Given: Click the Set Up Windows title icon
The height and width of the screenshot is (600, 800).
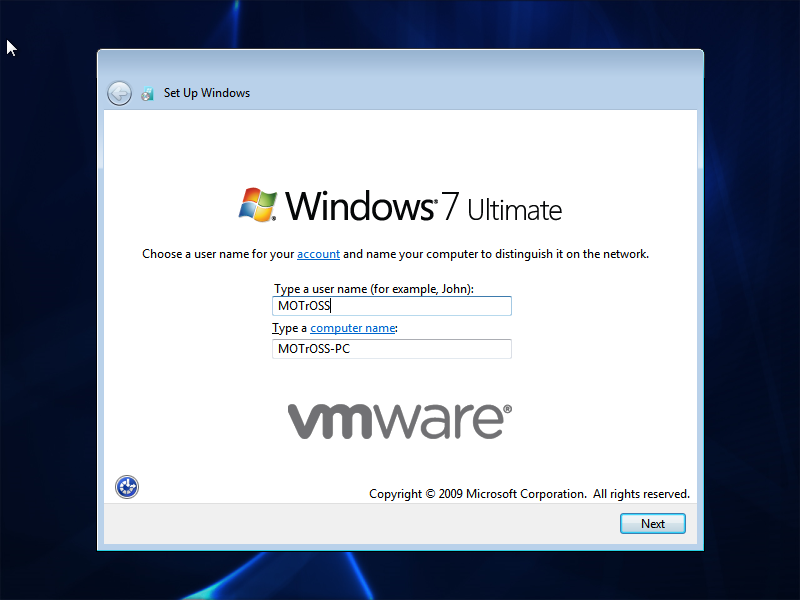Looking at the screenshot, I should pos(147,93).
